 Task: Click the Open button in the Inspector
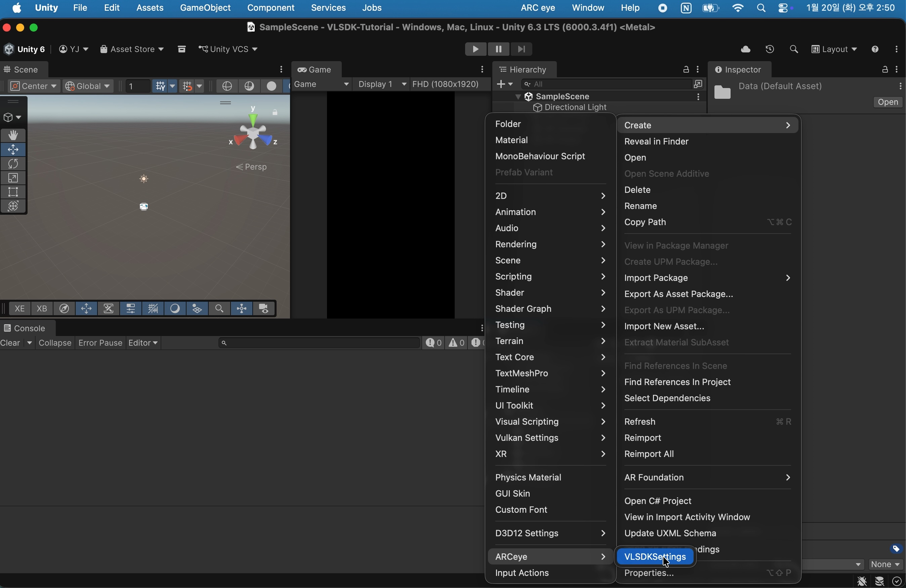point(888,102)
